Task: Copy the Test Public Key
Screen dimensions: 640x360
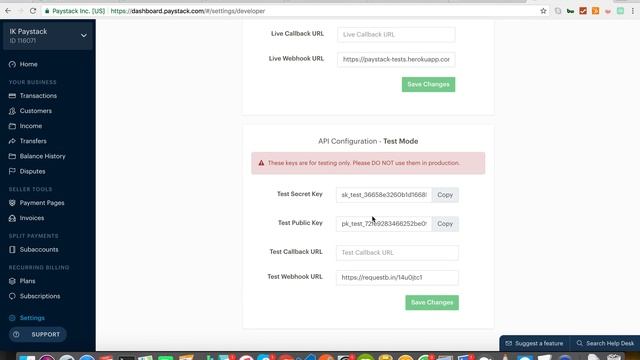Action: click(x=445, y=224)
